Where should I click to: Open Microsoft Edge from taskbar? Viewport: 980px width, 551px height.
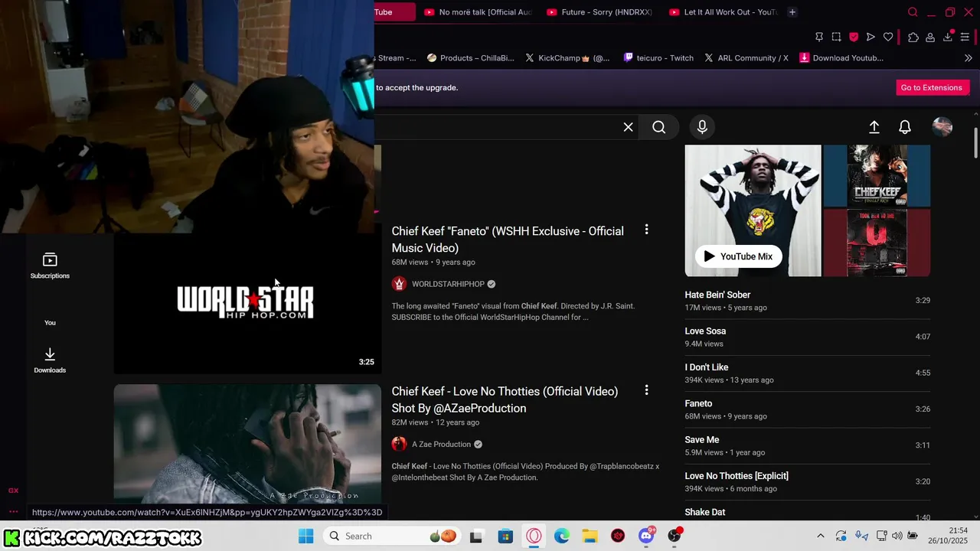click(x=562, y=536)
